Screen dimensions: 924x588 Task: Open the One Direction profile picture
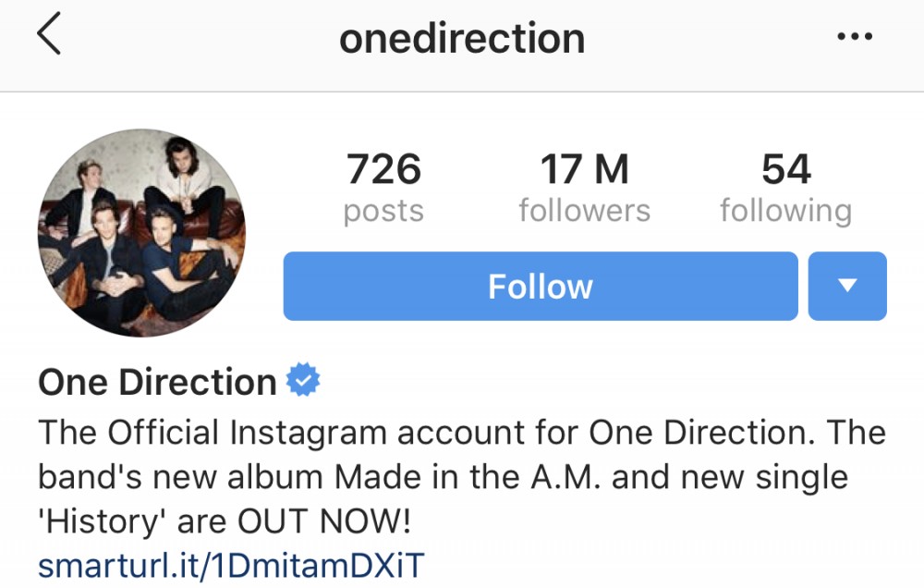(x=141, y=232)
